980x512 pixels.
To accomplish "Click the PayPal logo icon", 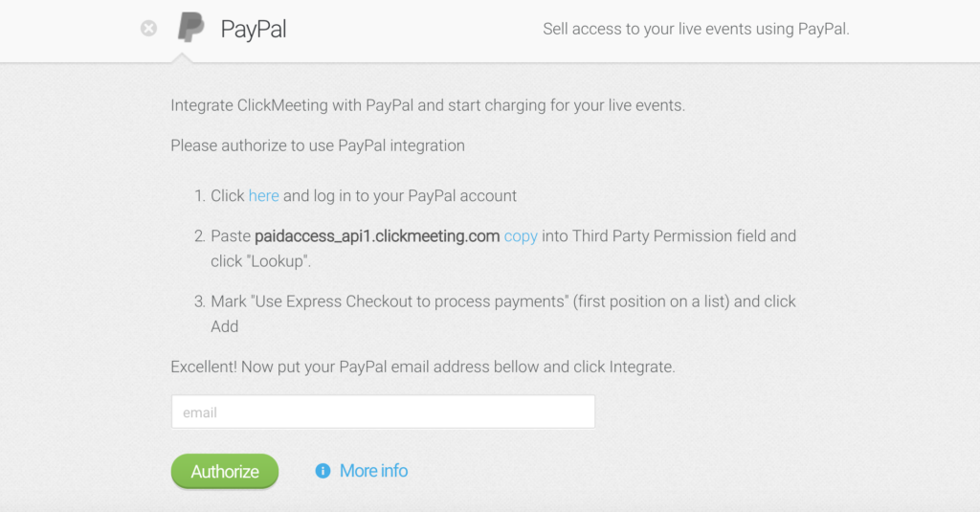I will click(x=191, y=28).
